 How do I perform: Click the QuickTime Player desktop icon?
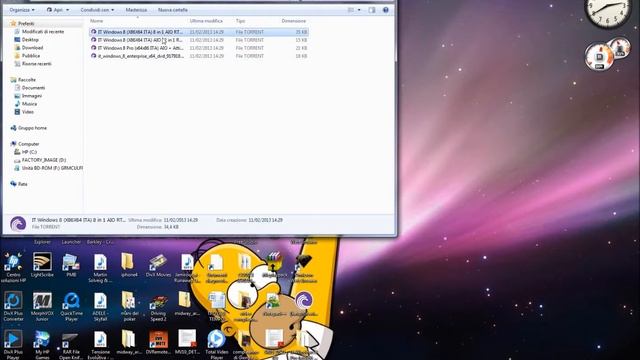(71, 307)
